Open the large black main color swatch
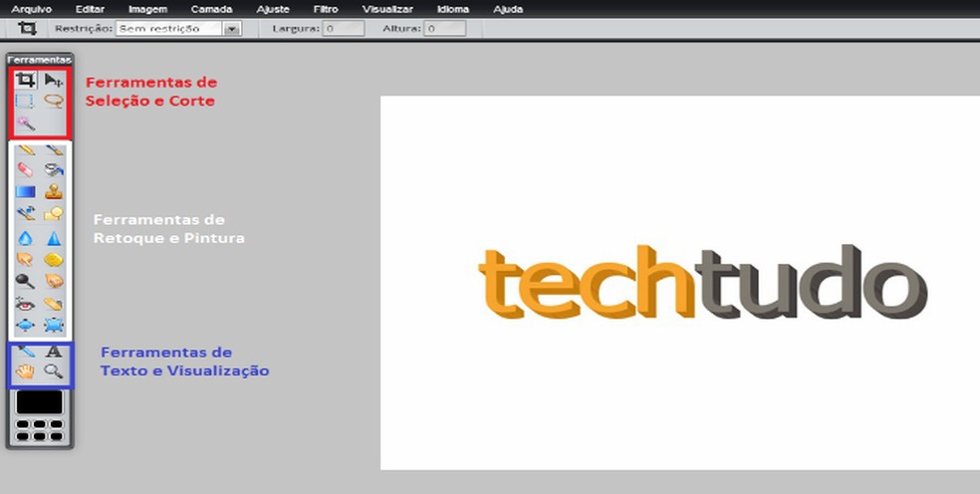 click(40, 402)
